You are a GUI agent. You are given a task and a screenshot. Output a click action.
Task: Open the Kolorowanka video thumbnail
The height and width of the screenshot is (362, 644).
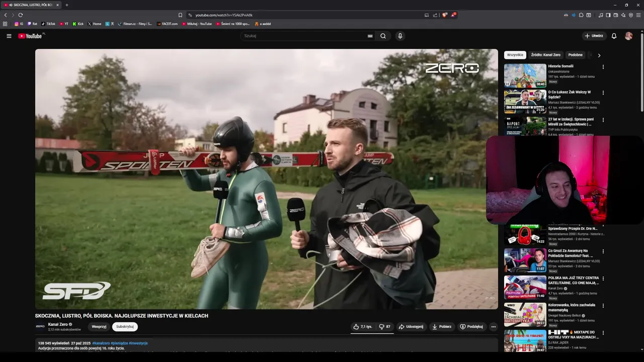point(525,314)
